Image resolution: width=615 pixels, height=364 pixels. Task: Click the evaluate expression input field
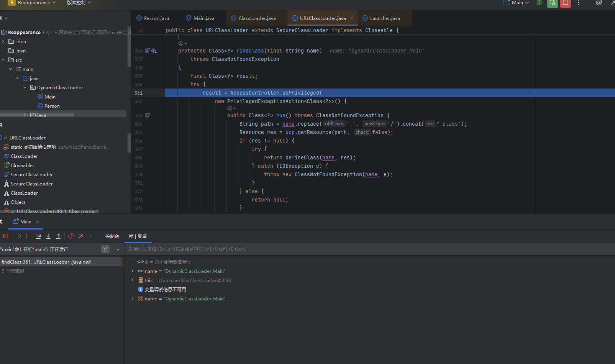pyautogui.click(x=345, y=249)
